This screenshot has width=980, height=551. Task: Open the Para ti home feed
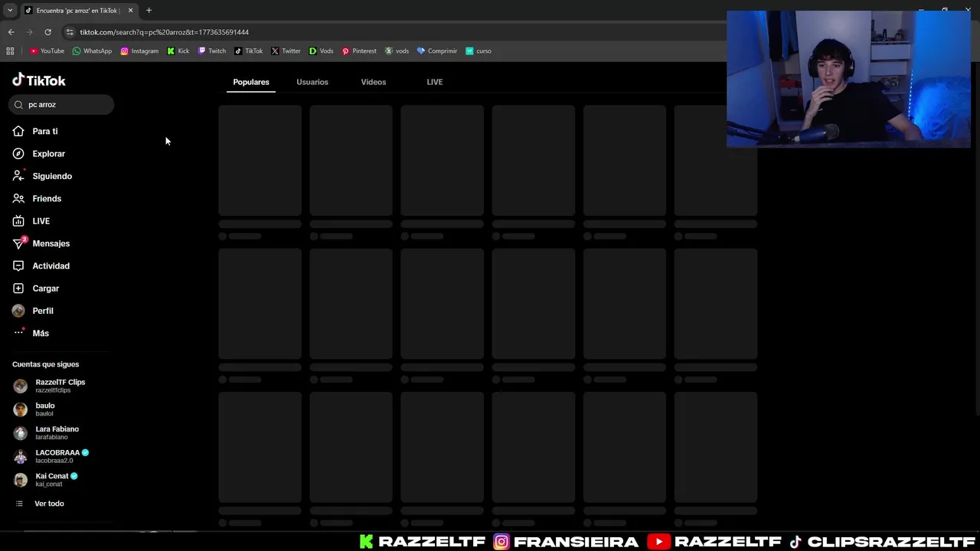pos(35,132)
